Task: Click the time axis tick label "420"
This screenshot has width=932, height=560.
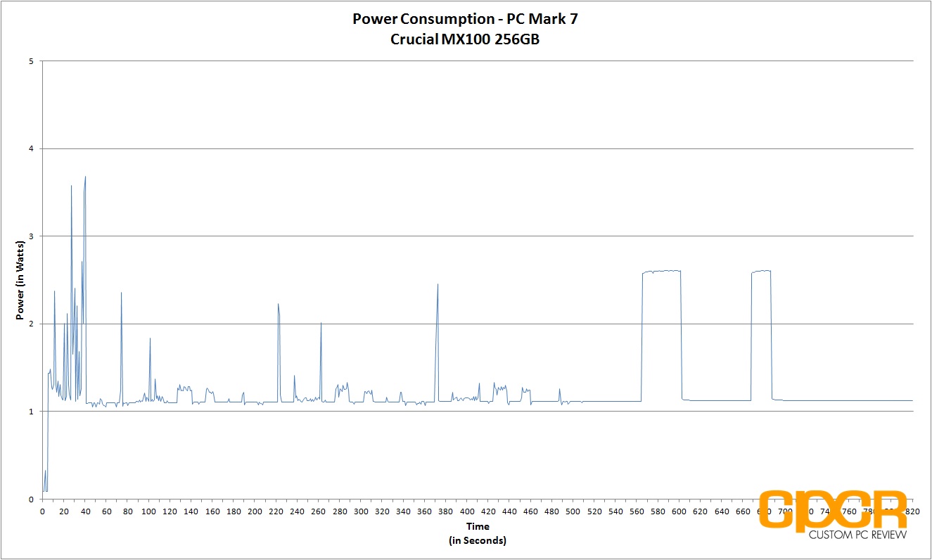Action: (x=488, y=511)
